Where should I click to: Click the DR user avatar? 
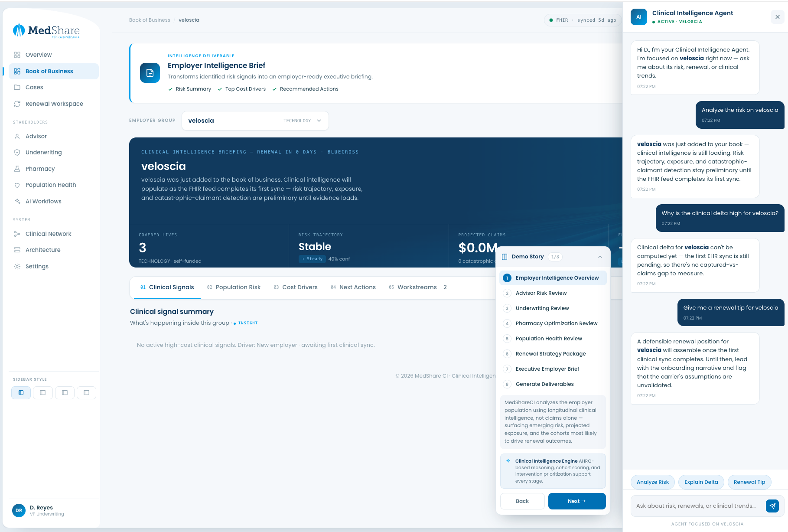[19, 510]
